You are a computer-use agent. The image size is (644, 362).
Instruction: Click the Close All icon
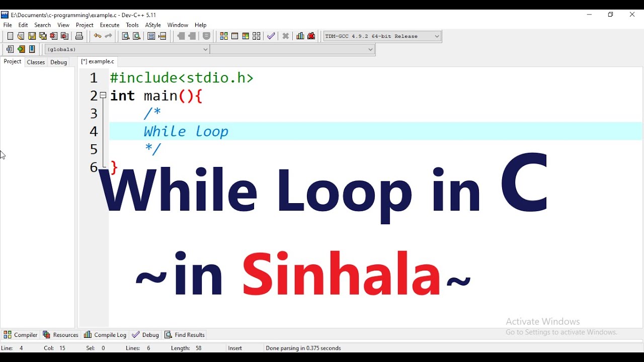[64, 36]
